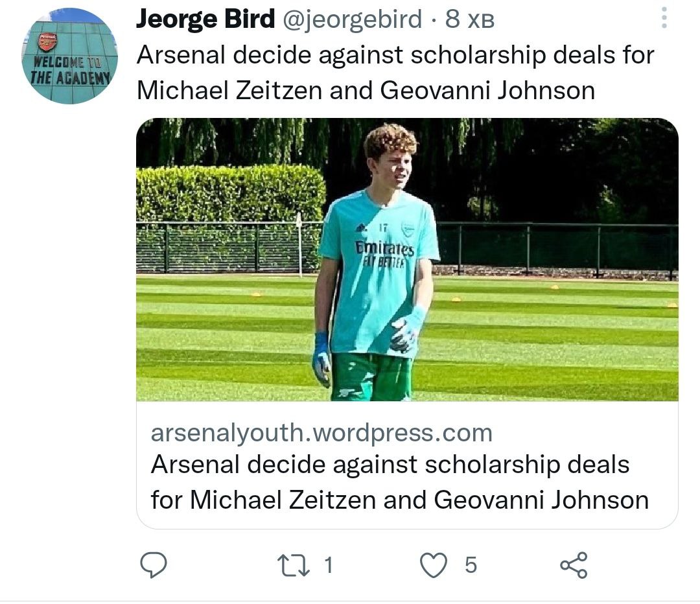Image resolution: width=700 pixels, height=604 pixels.
Task: View the retweet count of 1
Action: click(328, 565)
